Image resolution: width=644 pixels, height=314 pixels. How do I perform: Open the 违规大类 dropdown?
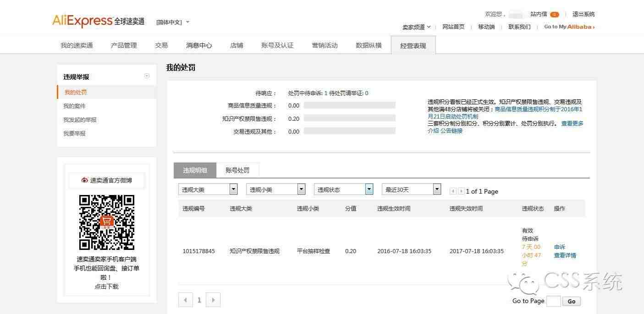208,189
